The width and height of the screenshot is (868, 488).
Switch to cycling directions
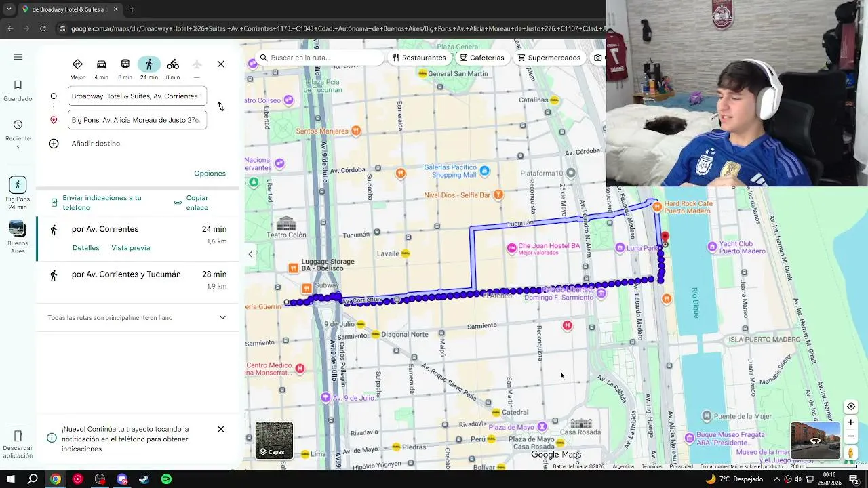(x=173, y=68)
